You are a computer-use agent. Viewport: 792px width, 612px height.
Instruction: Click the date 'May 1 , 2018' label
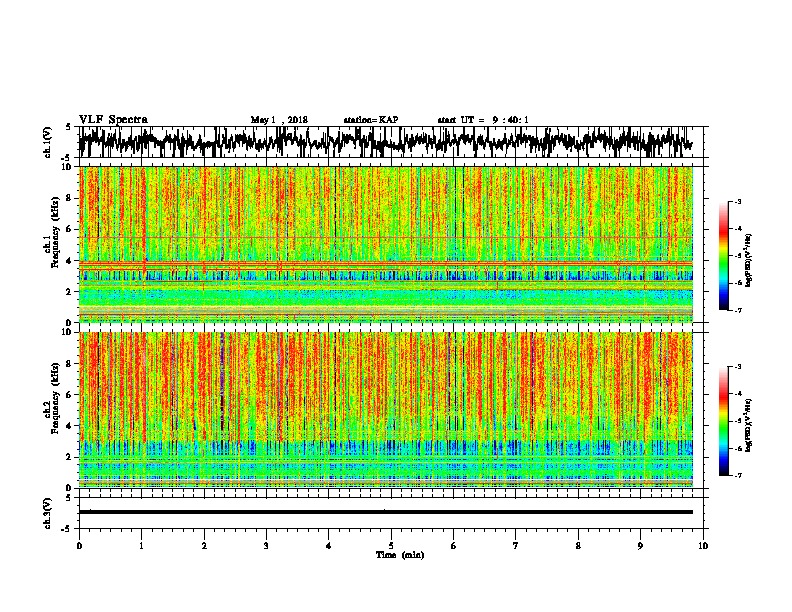coord(279,120)
